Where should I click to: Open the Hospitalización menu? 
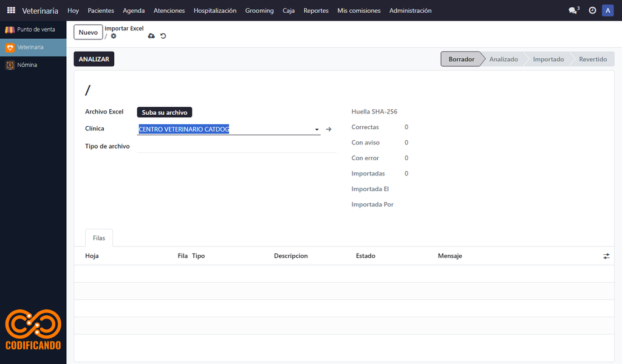point(215,10)
